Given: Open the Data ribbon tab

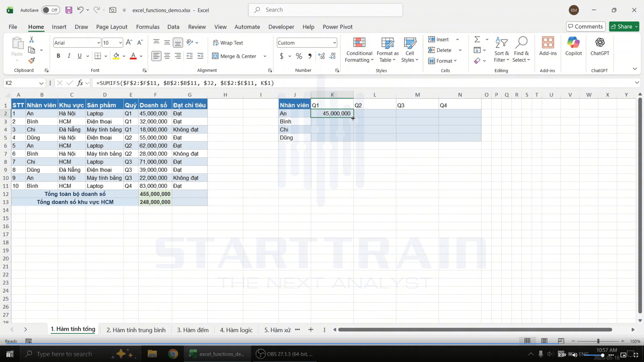Looking at the screenshot, I should [x=173, y=27].
